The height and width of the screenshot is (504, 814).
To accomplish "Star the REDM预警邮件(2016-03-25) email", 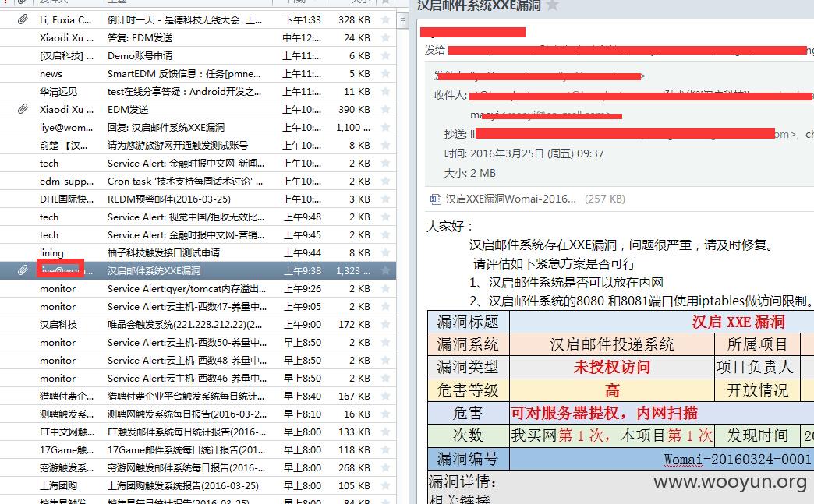I will tap(385, 199).
